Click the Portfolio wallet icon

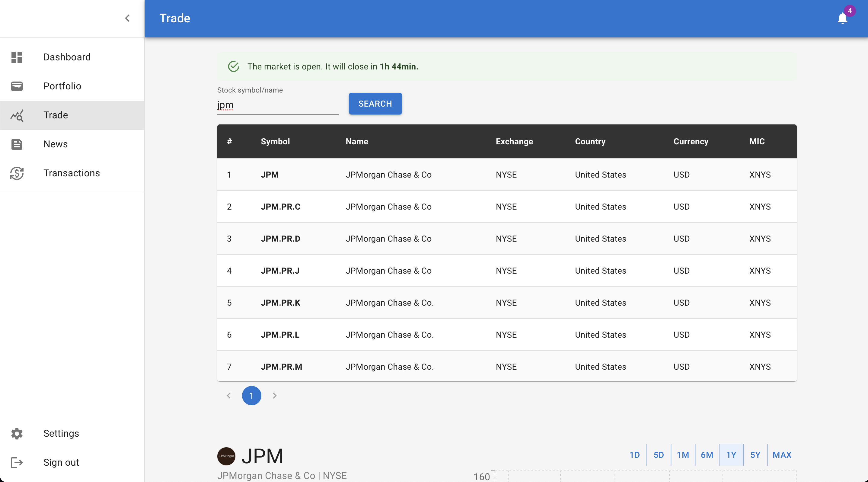coord(17,86)
